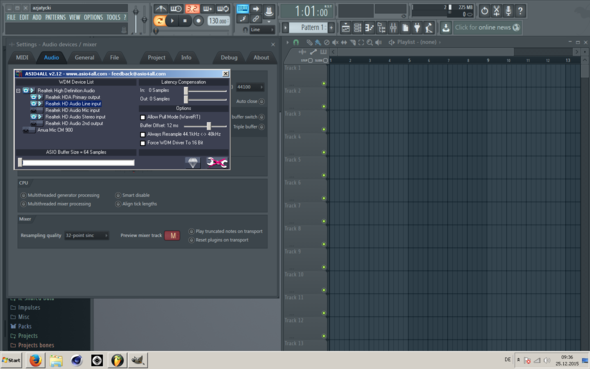Toggle power button for Realtek HD Audio Mic input
The image size is (590, 369).
click(x=36, y=110)
